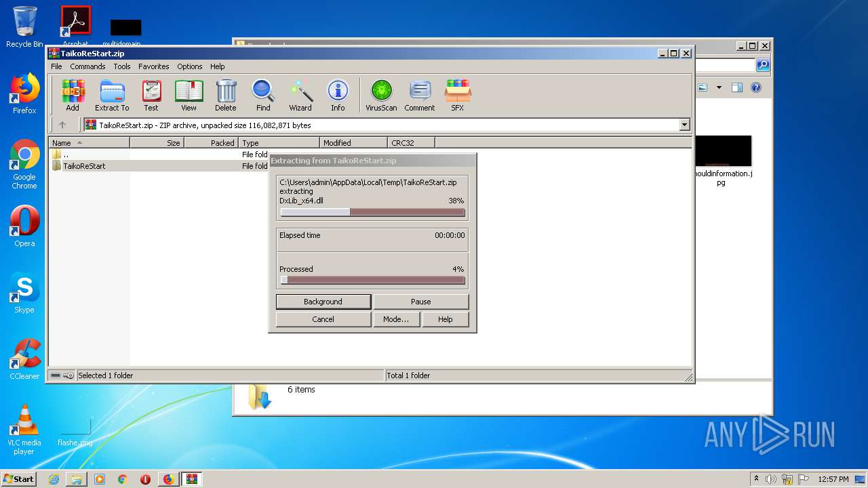The width and height of the screenshot is (868, 488).
Task: Click the Test archive icon
Action: (x=151, y=95)
